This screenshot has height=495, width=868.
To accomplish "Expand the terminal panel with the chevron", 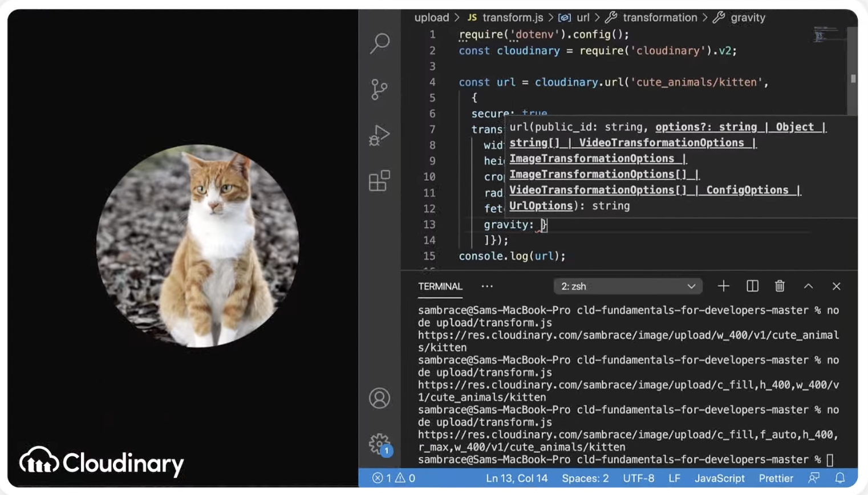I will coord(808,286).
